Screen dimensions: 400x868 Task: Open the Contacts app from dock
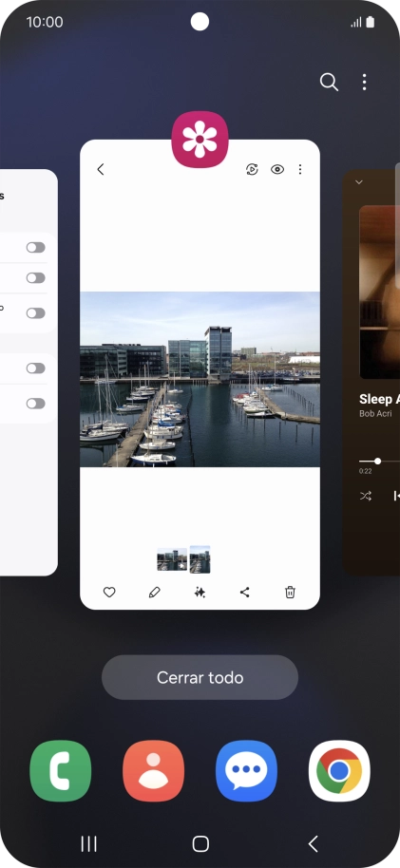[154, 770]
